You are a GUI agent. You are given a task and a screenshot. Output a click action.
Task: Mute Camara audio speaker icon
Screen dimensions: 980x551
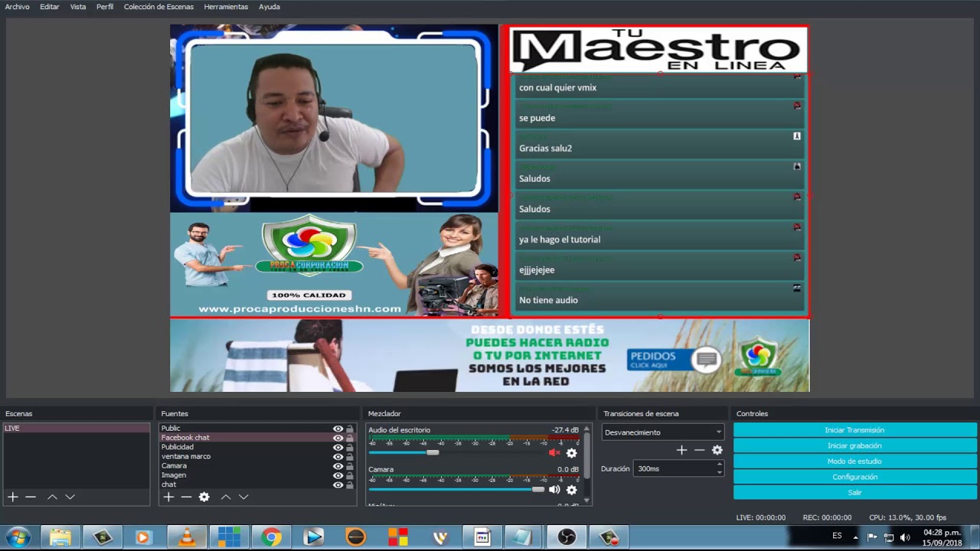(x=554, y=490)
